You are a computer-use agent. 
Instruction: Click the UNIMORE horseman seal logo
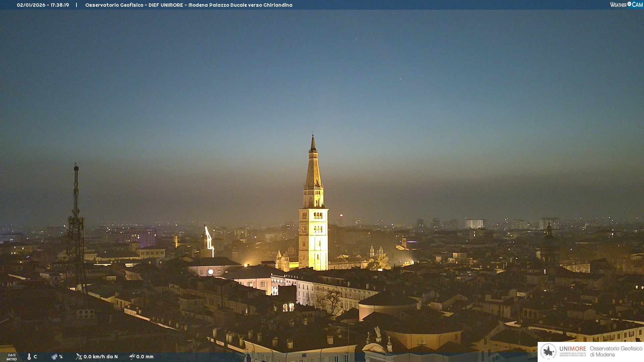(x=548, y=351)
